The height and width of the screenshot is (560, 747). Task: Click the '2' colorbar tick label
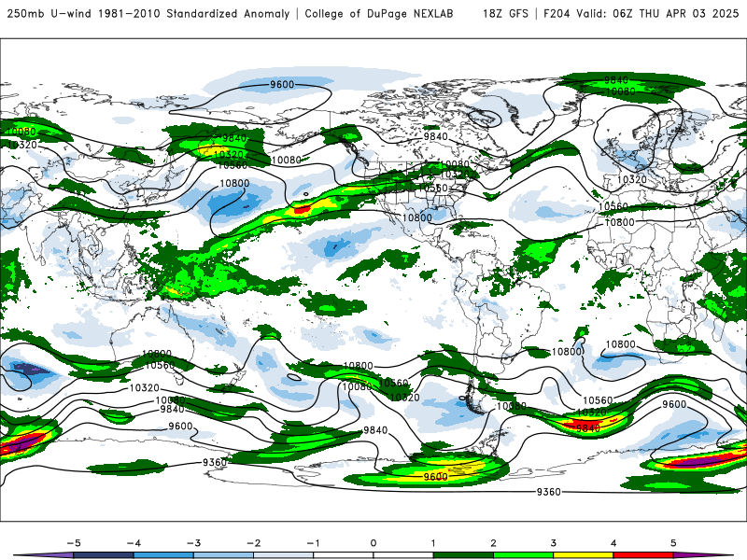tap(494, 543)
